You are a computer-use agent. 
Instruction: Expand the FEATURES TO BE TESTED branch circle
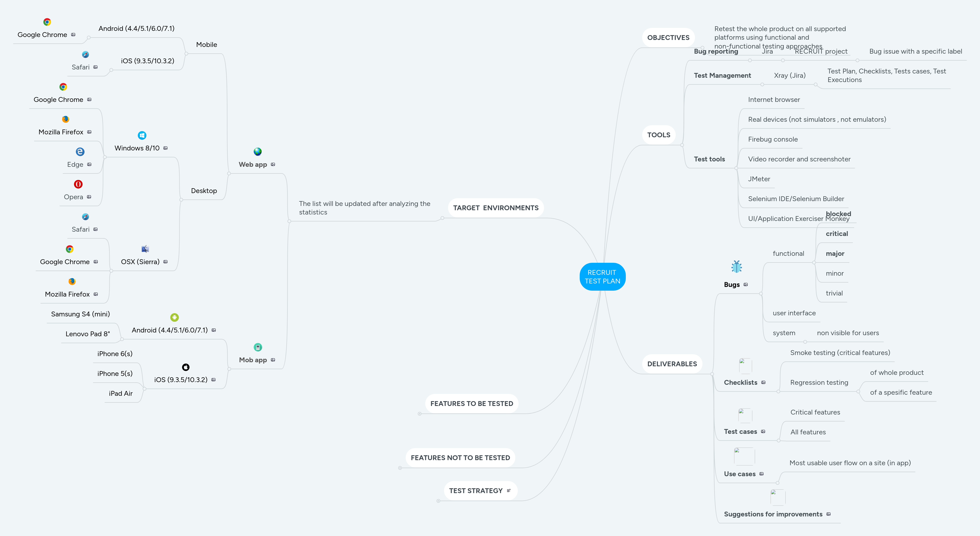tap(420, 414)
